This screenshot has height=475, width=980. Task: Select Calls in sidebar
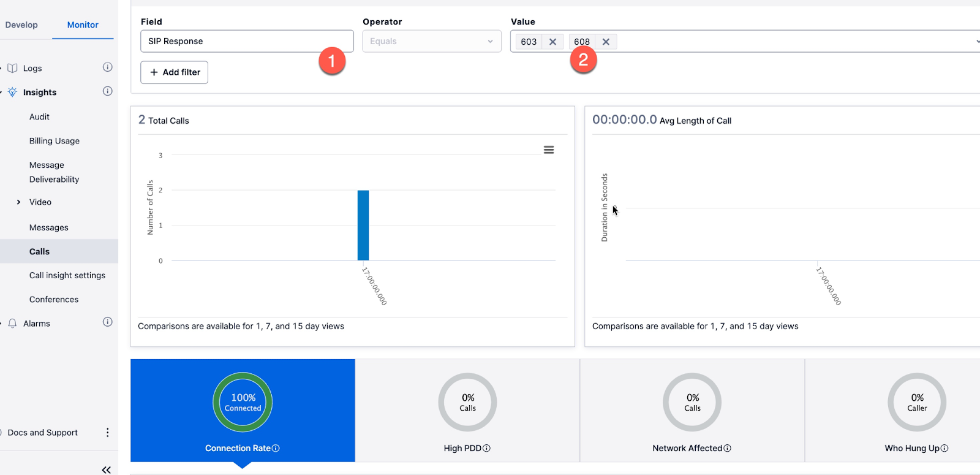59,251
